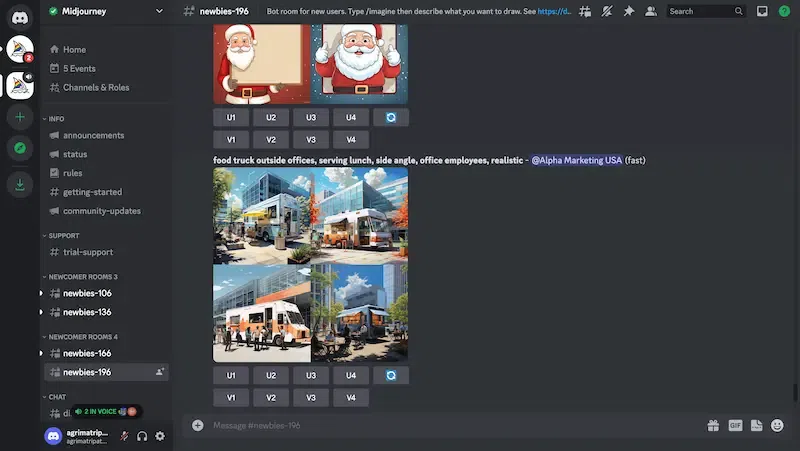Click the Add a Server plus icon
This screenshot has width=800, height=451.
(x=20, y=117)
